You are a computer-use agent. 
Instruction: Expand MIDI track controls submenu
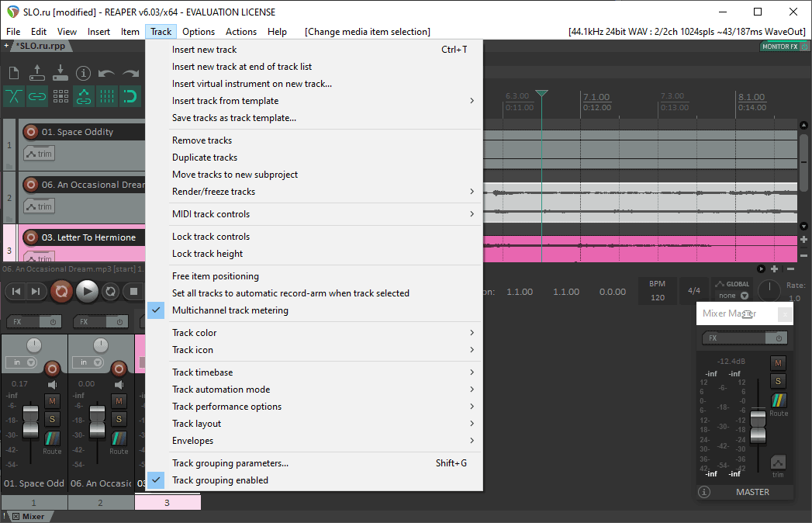click(314, 214)
